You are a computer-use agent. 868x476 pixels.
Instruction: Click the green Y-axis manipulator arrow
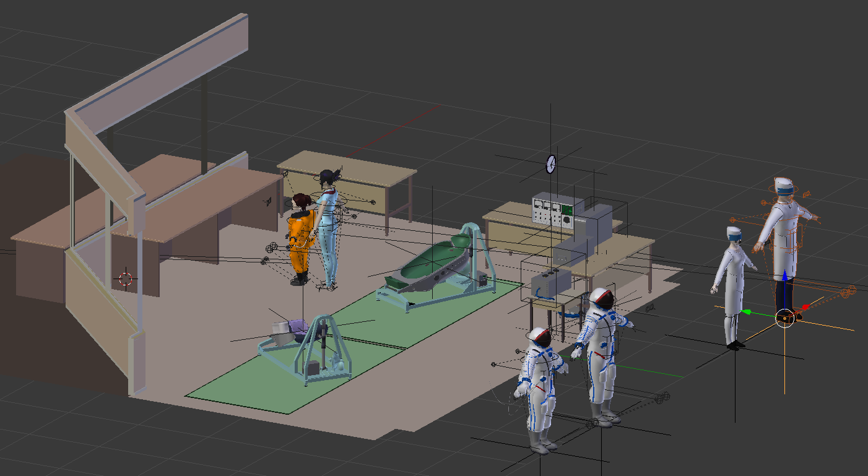tap(747, 313)
